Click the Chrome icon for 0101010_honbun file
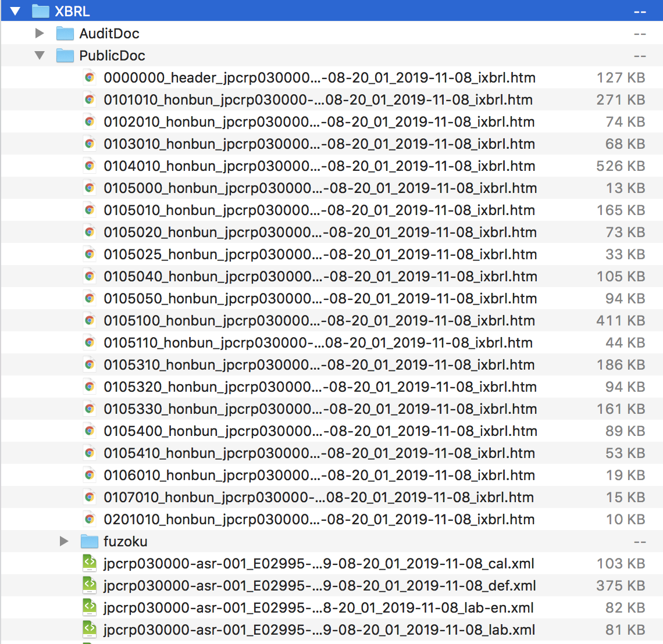Screen dimensions: 663x644 (90, 99)
